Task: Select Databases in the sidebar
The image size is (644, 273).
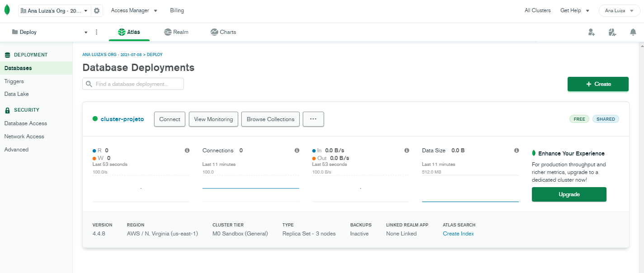Action: (x=36, y=68)
